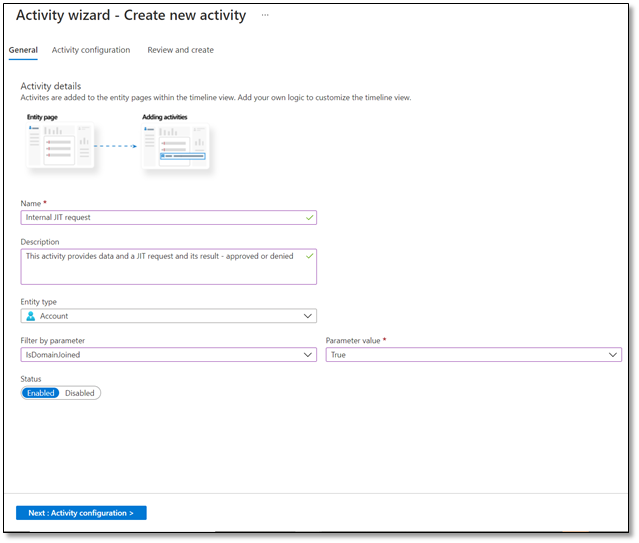639x543 pixels.
Task: Open the Activity configuration tab
Action: coord(91,50)
